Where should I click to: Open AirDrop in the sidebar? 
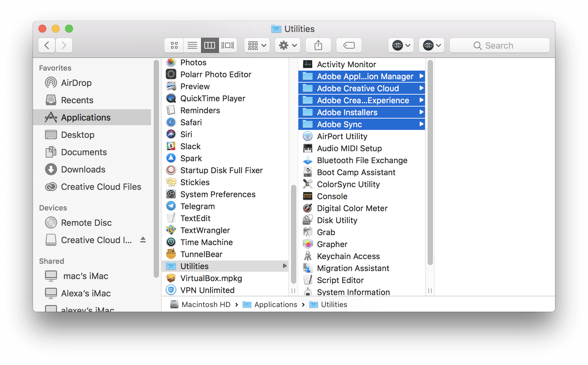(x=92, y=83)
